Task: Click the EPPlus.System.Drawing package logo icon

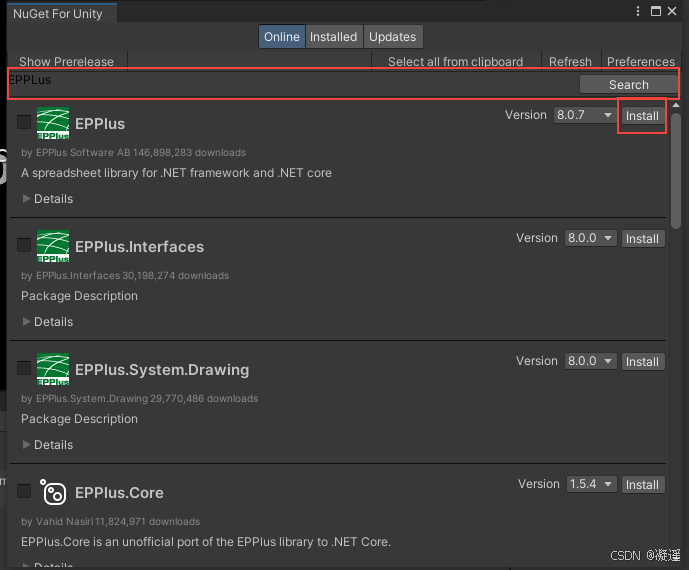Action: coord(53,369)
